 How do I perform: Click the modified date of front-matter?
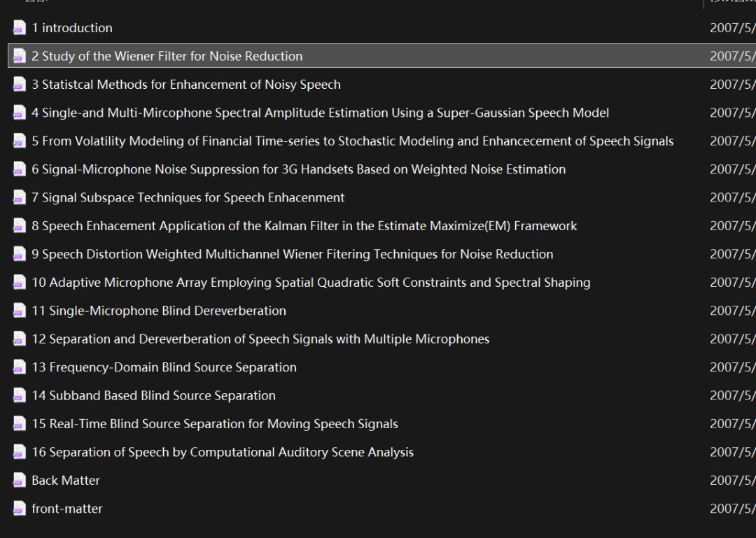(733, 509)
